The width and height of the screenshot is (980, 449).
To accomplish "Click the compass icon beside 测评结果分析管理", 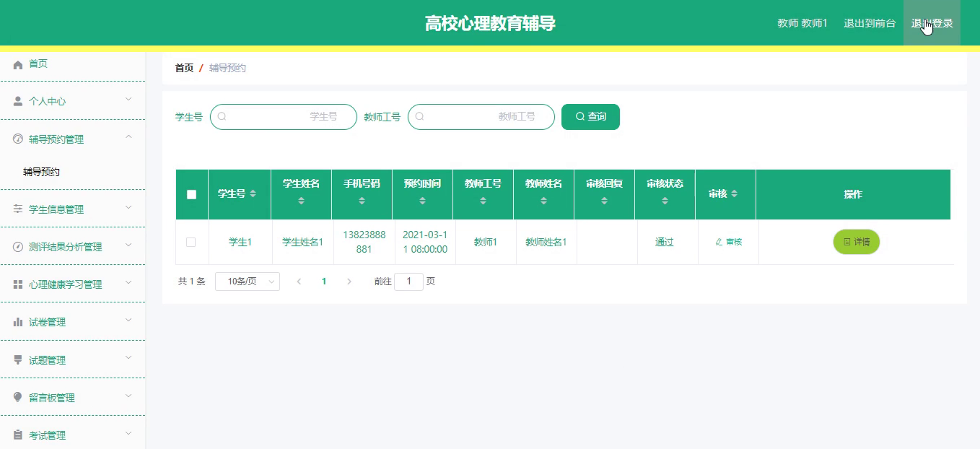I will pyautogui.click(x=18, y=247).
